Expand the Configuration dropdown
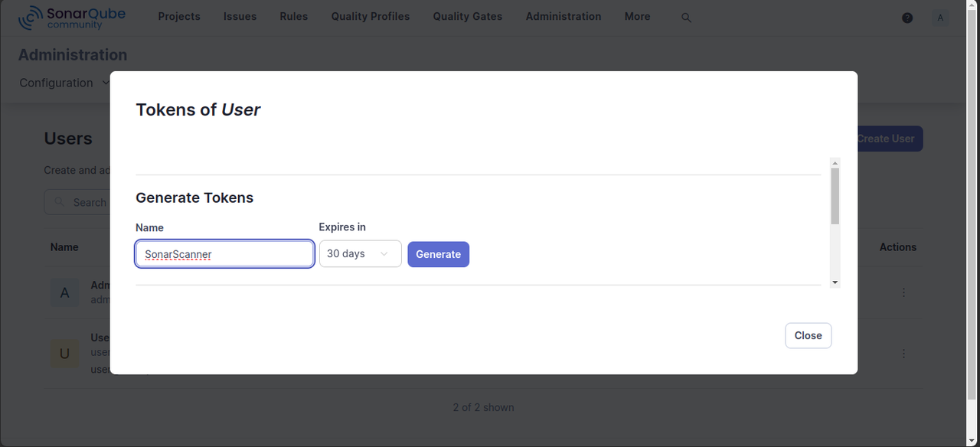 pos(64,83)
